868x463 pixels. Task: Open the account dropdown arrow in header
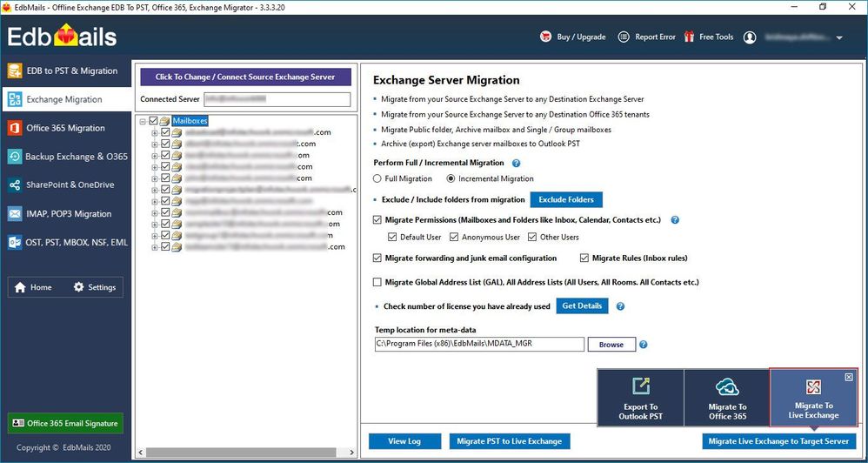(x=839, y=38)
